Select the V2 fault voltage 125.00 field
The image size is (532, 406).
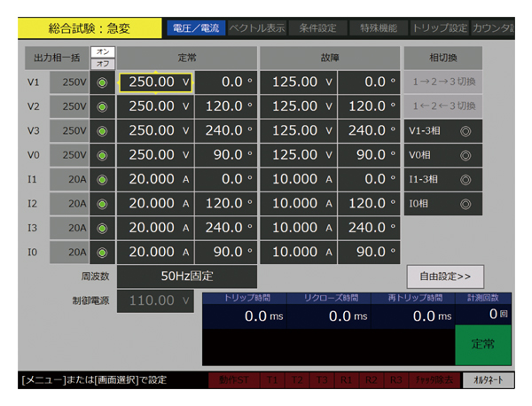pos(298,106)
